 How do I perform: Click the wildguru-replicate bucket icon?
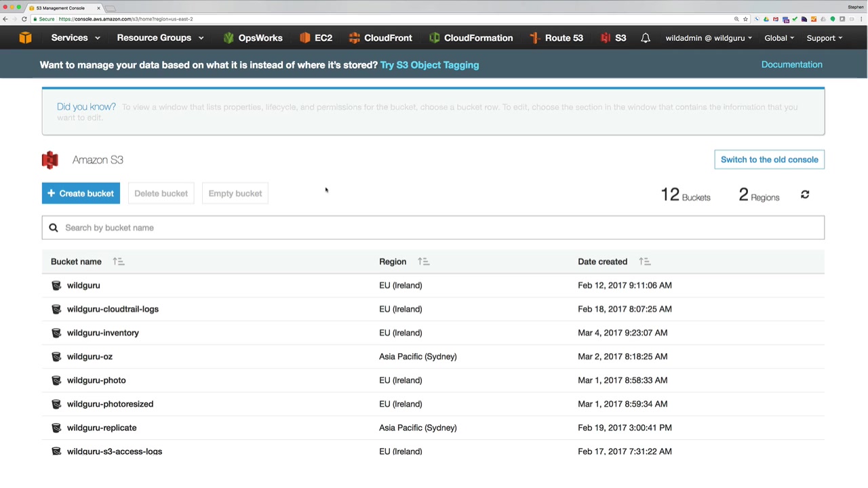tap(56, 428)
